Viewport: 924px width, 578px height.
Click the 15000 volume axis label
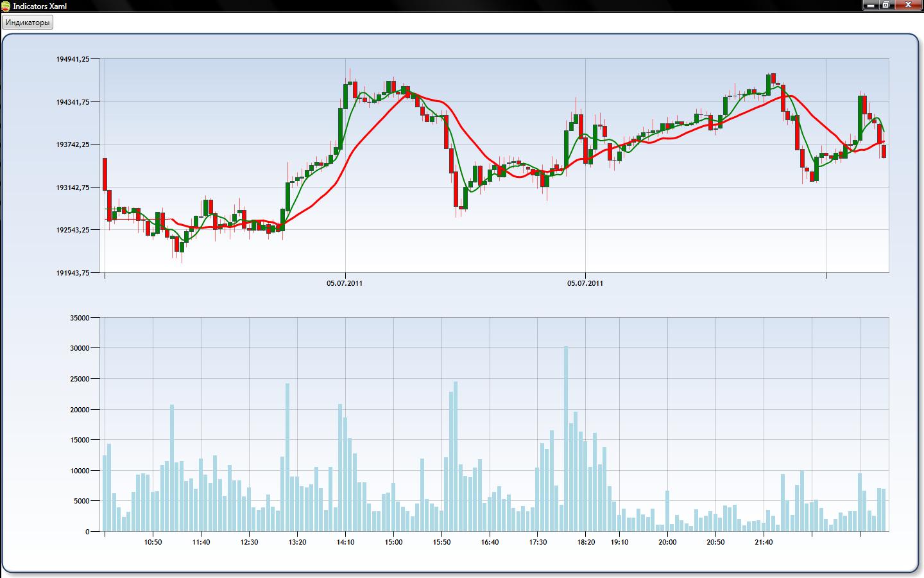click(79, 441)
